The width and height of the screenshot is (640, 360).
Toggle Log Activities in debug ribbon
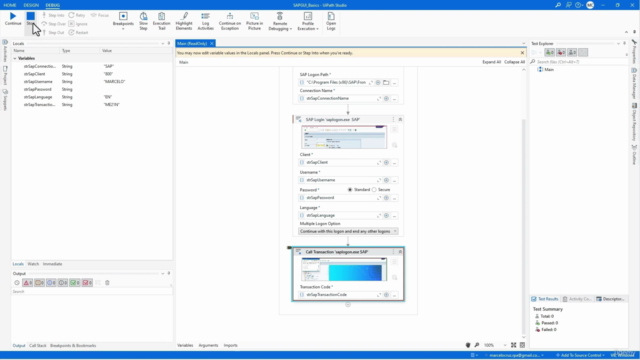205,21
